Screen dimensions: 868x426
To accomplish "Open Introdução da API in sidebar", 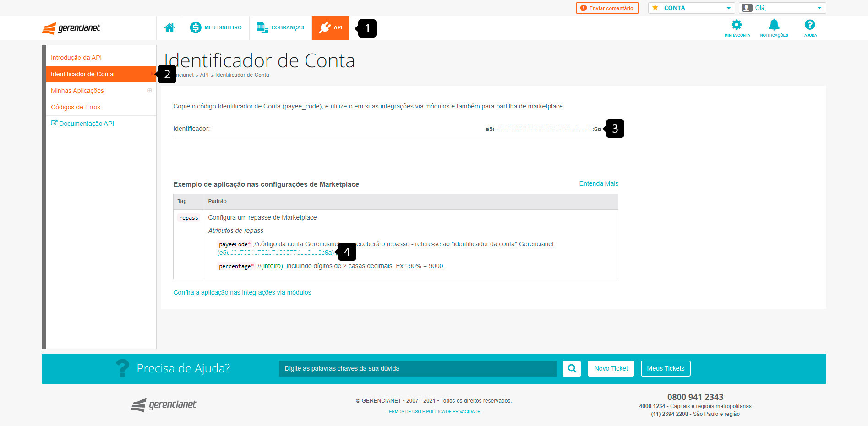I will (76, 58).
